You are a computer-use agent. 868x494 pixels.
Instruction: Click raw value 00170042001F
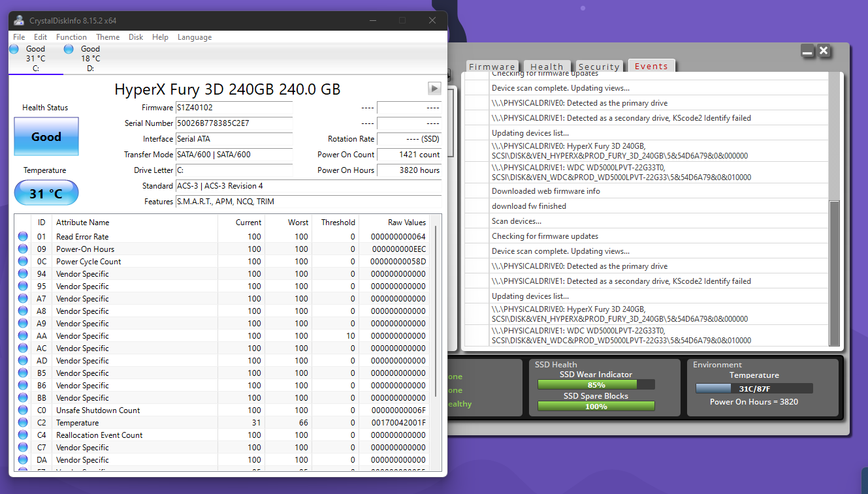(398, 423)
